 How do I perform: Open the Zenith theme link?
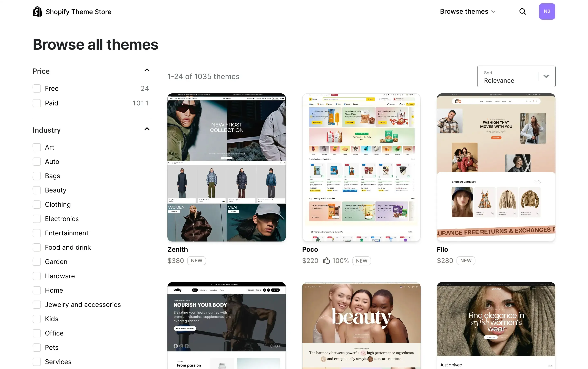tap(177, 249)
